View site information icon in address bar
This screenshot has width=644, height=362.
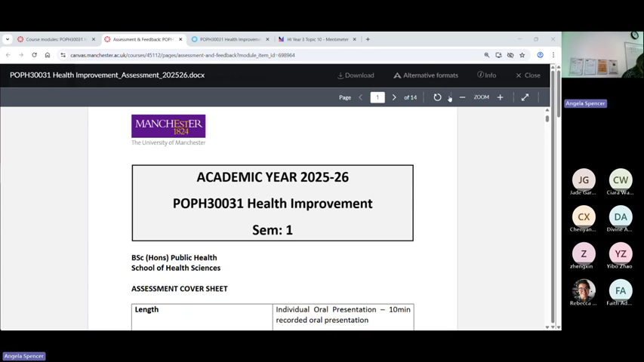coord(63,55)
